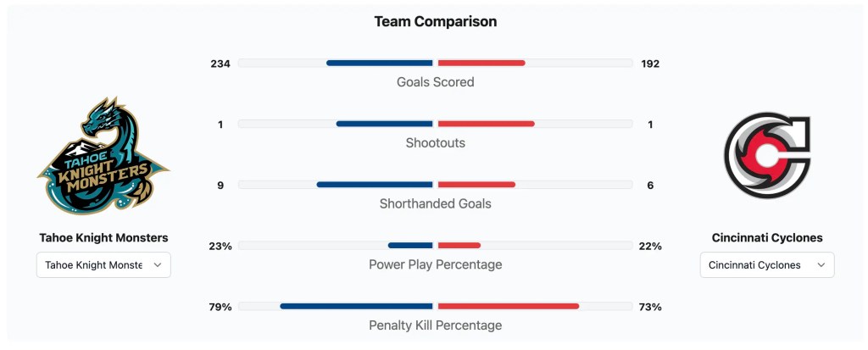Screen dimensions: 868x350
Task: Click the Cincinnati Cyclones logo
Action: (x=767, y=156)
